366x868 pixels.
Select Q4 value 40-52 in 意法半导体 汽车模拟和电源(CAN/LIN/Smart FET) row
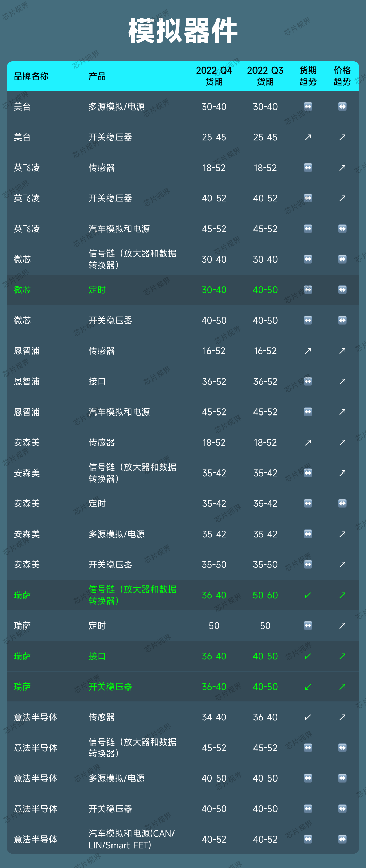(214, 839)
